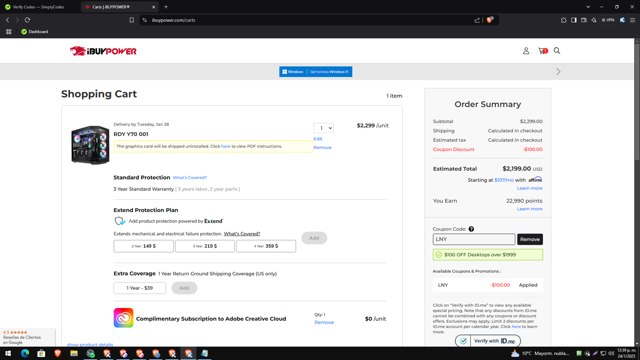Click show product details link
Viewport: 640px width, 360px height.
point(90,345)
